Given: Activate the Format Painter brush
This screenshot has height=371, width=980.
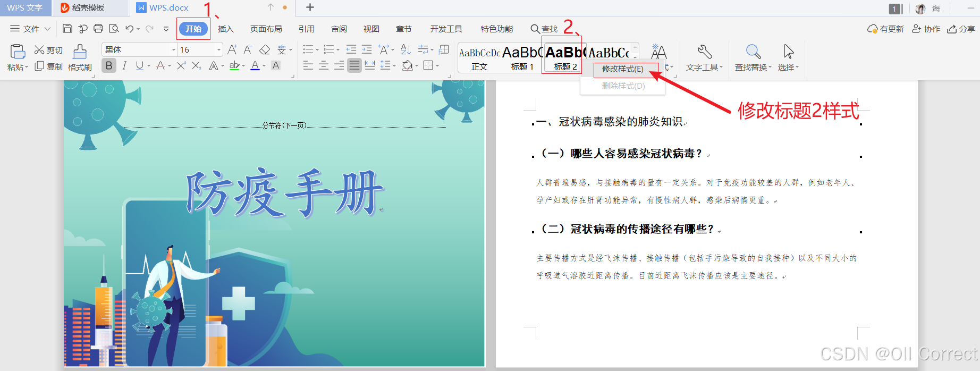Looking at the screenshot, I should 80,57.
